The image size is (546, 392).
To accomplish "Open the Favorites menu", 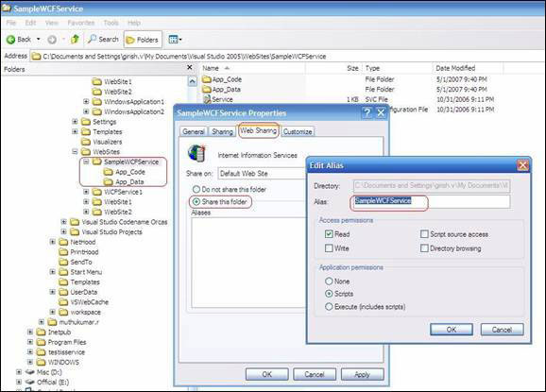I will tap(81, 23).
